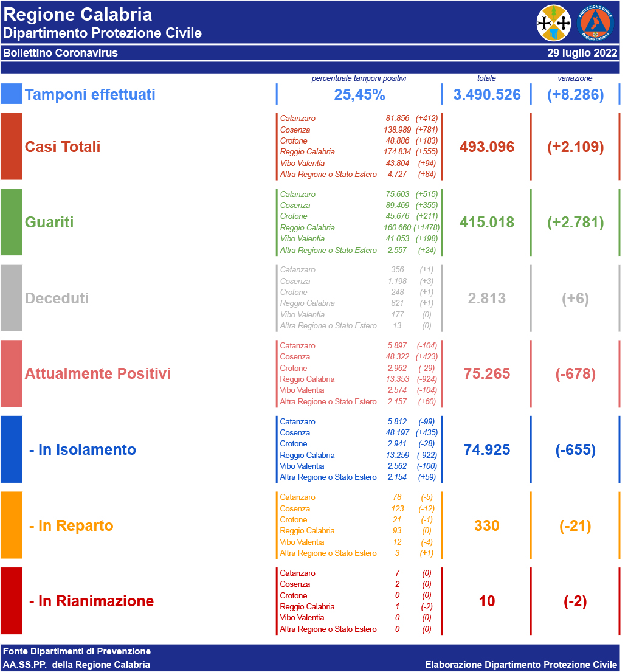628x672 pixels.
Task: Click the In Reparto total 330
Action: (487, 526)
